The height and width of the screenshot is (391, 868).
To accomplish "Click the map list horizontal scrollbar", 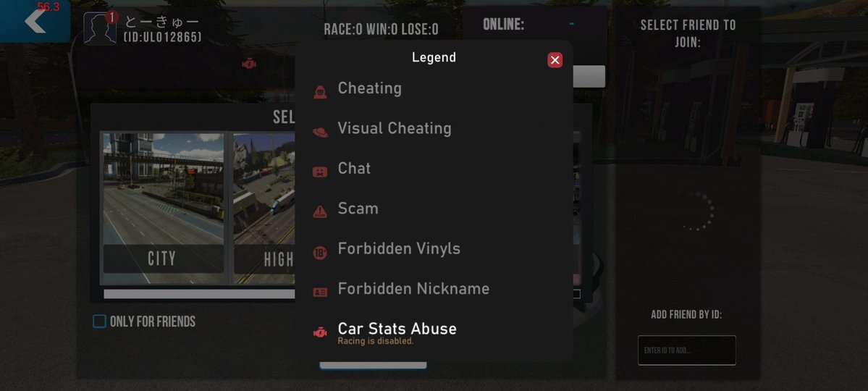I will point(199,294).
